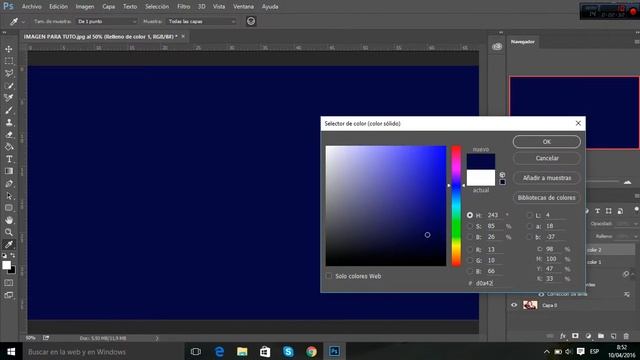Open Muestra Todas las capas dropdown

coord(202,21)
